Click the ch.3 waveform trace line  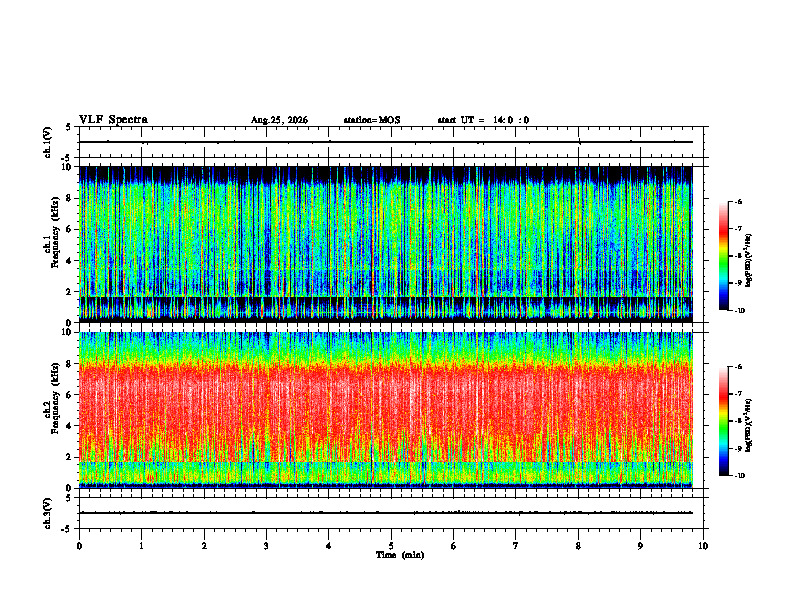(x=386, y=513)
